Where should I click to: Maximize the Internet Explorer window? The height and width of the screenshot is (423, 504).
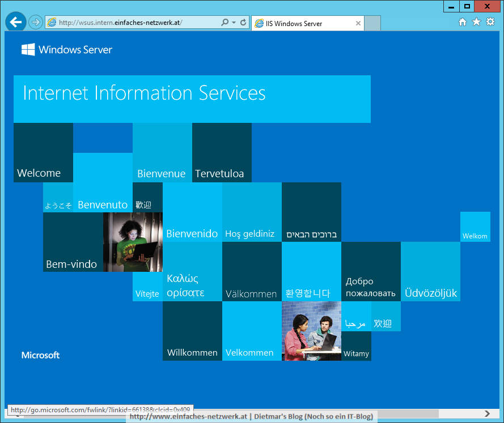(467, 6)
